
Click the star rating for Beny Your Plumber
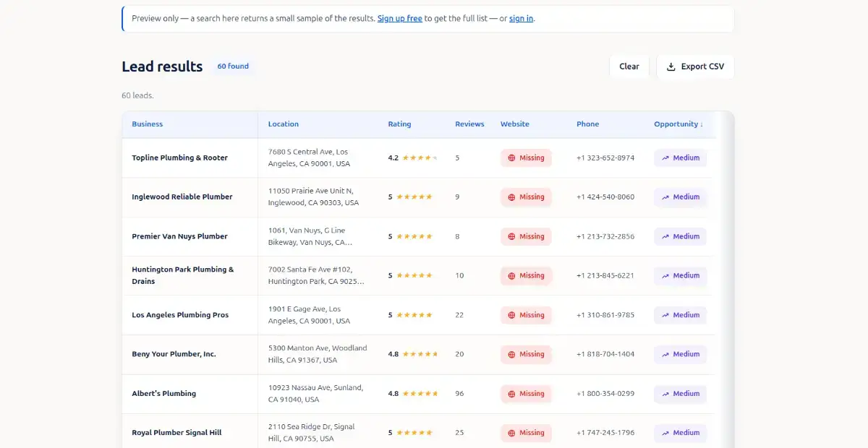point(420,355)
